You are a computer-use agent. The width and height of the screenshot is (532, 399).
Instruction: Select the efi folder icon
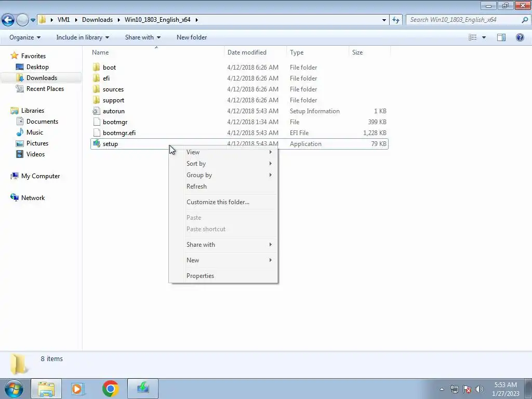click(x=96, y=78)
